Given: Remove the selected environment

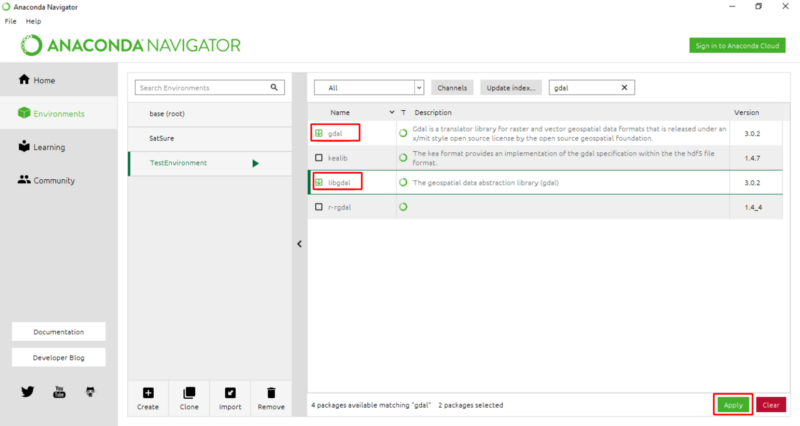Looking at the screenshot, I should click(271, 398).
